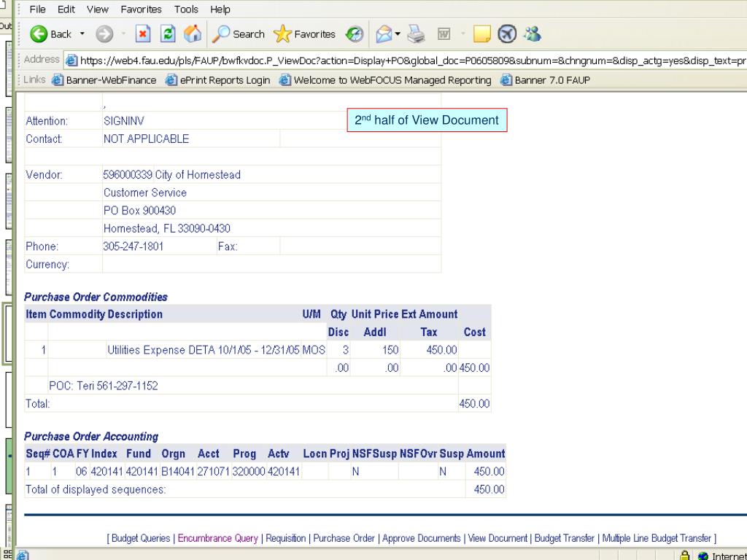The height and width of the screenshot is (560, 747).
Task: Click the Mail envelope icon
Action: (384, 34)
